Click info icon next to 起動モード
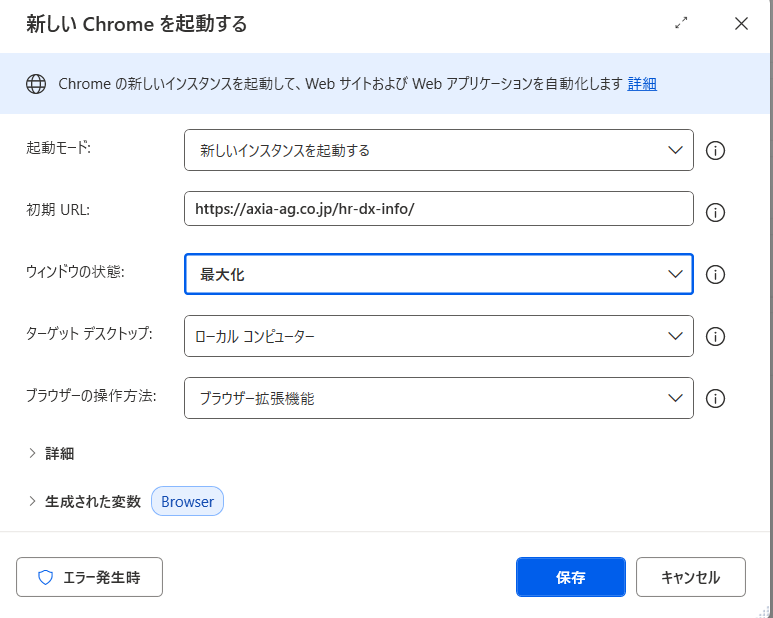 (715, 151)
